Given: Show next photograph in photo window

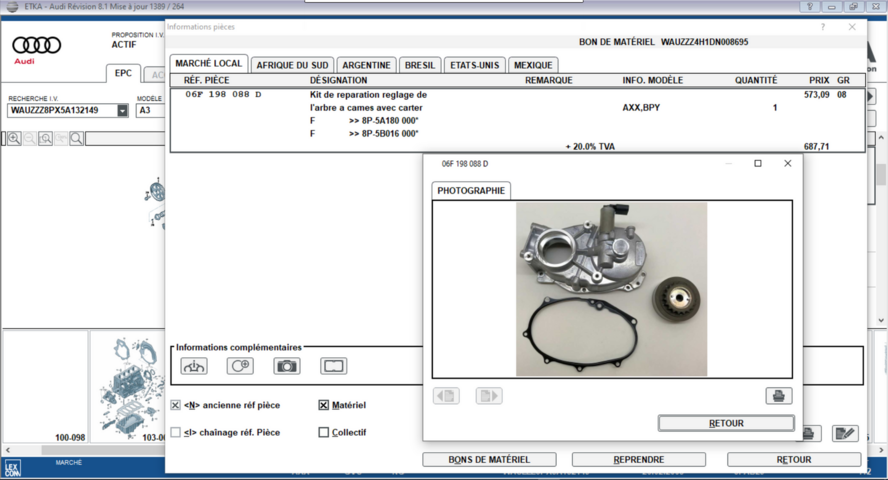Looking at the screenshot, I should [x=489, y=396].
